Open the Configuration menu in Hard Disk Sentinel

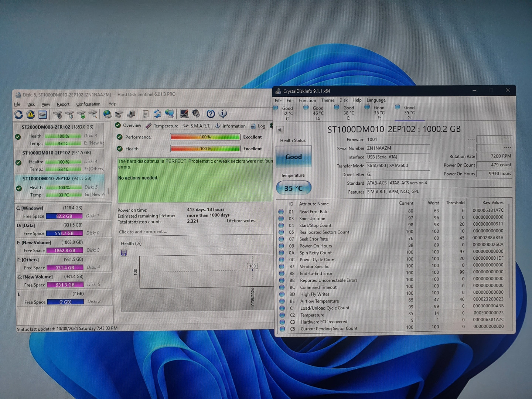tap(88, 104)
